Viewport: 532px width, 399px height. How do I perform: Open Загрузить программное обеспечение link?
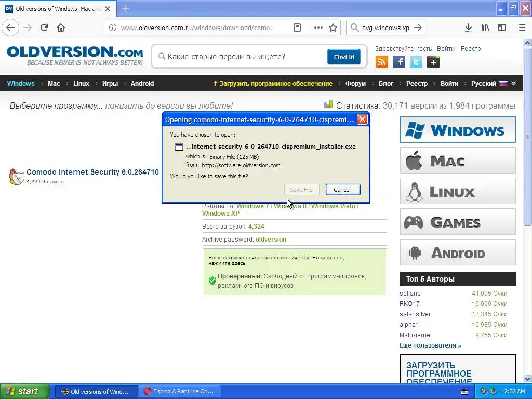pos(272,84)
